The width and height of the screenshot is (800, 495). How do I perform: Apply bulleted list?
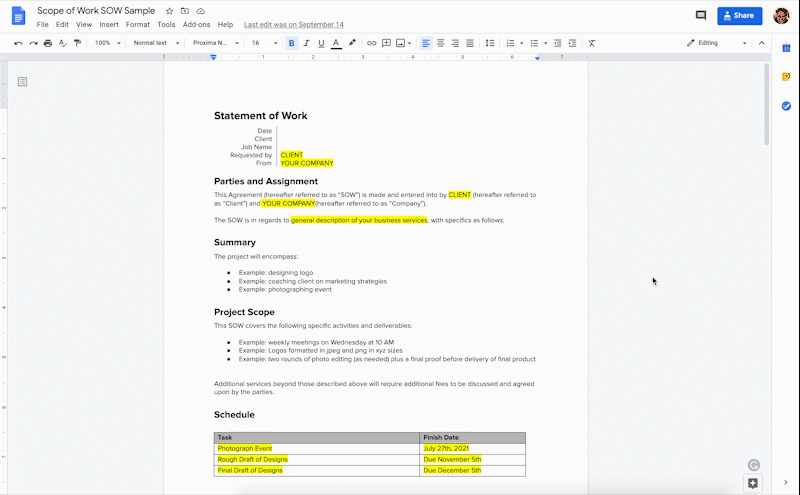tap(534, 43)
